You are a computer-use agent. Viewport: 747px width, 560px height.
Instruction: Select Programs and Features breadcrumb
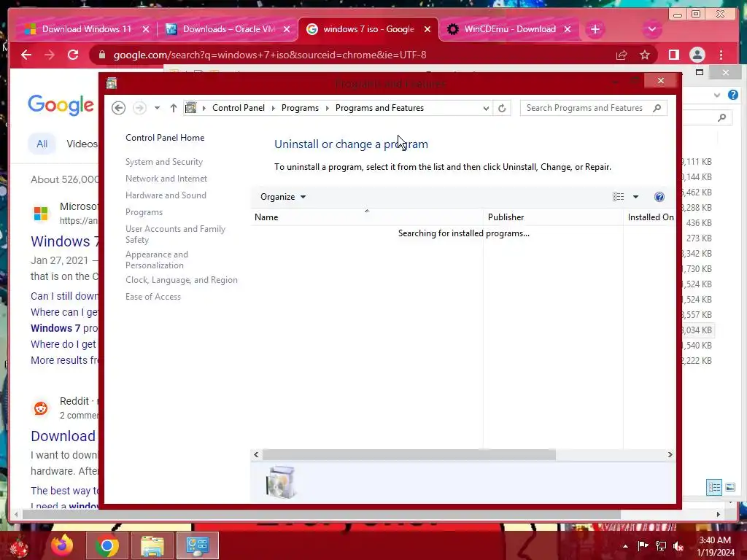pos(379,108)
